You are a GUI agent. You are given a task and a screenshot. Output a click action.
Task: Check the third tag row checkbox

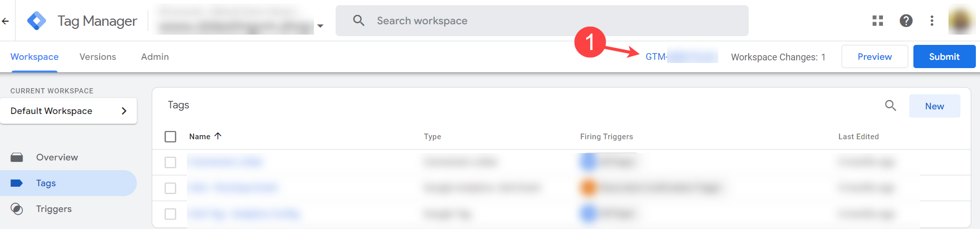click(170, 214)
